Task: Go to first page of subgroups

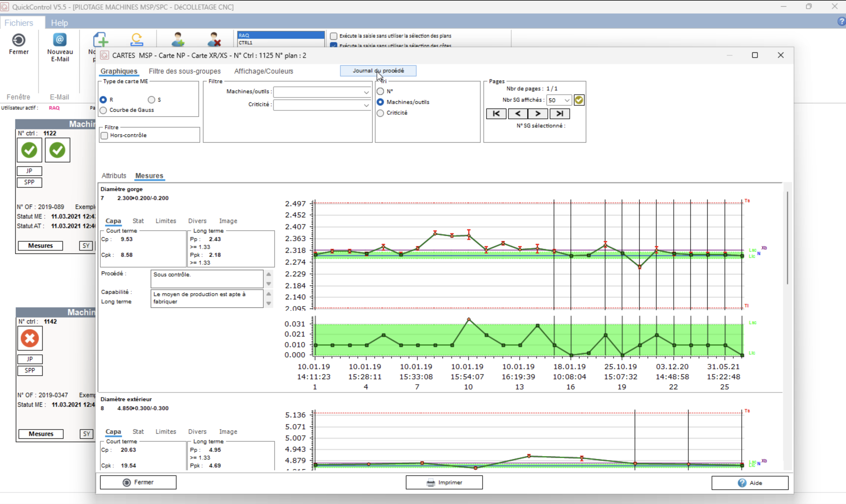Action: (x=496, y=113)
